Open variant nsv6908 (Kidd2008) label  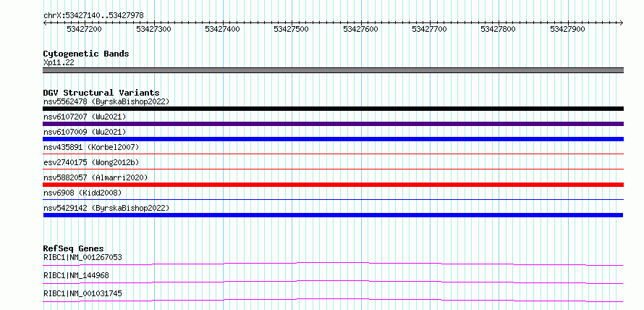[82, 193]
